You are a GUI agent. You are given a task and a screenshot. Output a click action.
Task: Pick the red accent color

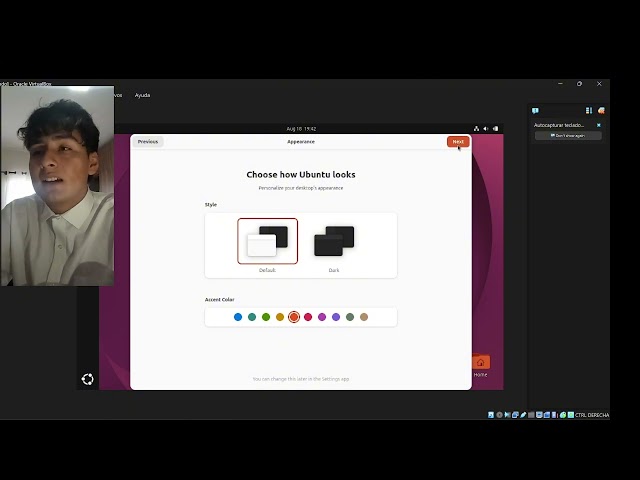coord(308,317)
